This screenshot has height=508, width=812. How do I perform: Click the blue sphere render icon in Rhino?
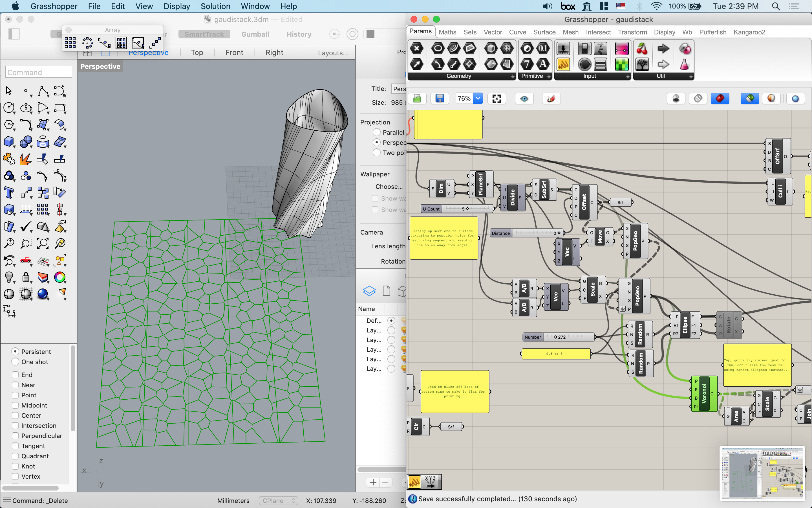pyautogui.click(x=43, y=294)
